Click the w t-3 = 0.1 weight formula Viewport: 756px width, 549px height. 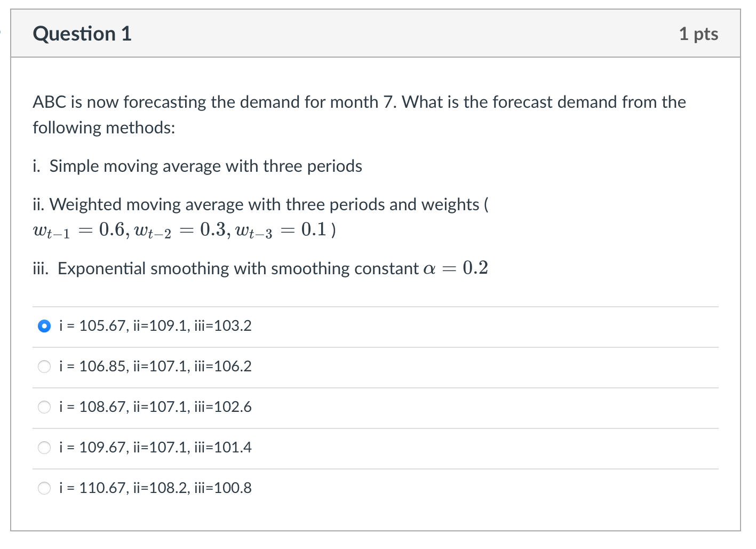[281, 230]
